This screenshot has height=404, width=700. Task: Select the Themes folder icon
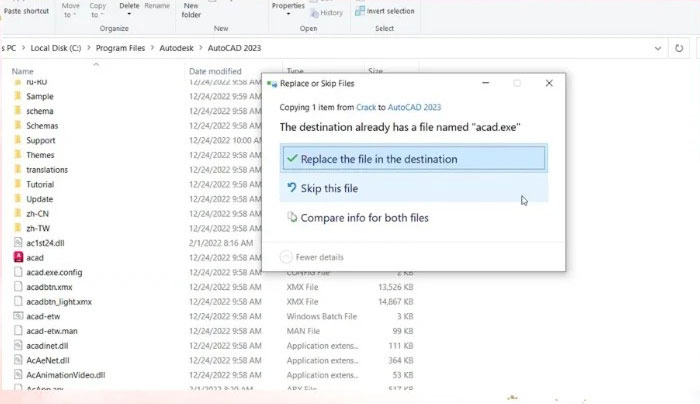pos(18,155)
